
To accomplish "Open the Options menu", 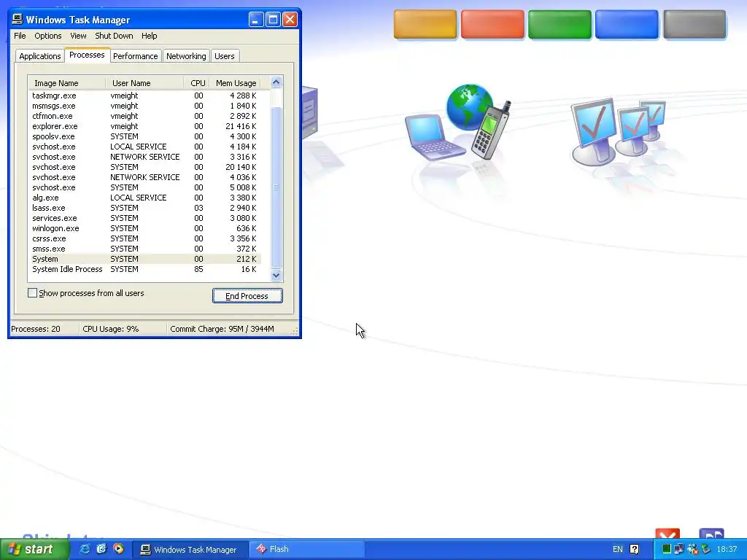I will (47, 36).
